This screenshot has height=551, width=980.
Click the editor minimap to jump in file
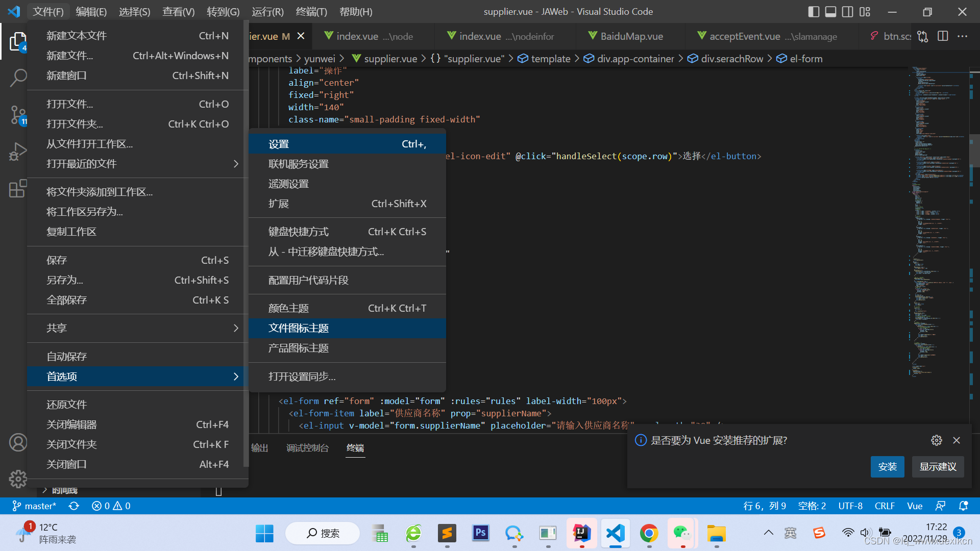[939, 230]
